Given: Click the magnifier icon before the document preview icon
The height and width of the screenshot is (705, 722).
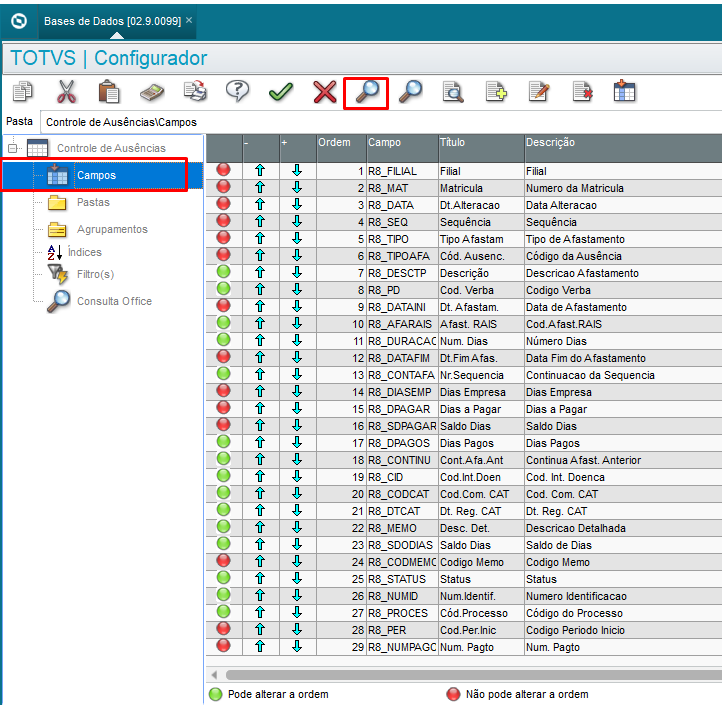Looking at the screenshot, I should (410, 91).
